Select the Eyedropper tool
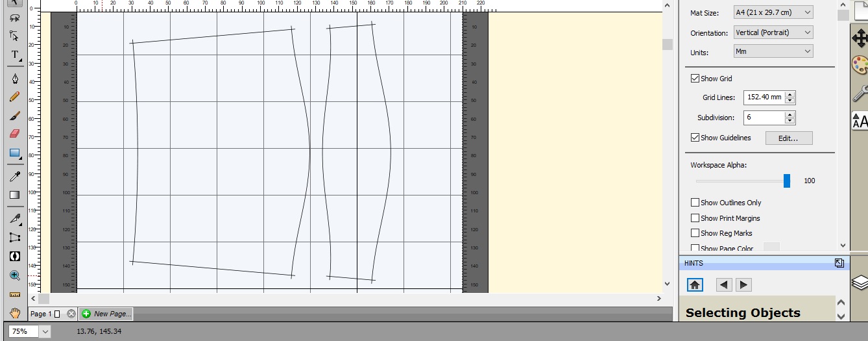Image resolution: width=868 pixels, height=341 pixels. coord(14,176)
